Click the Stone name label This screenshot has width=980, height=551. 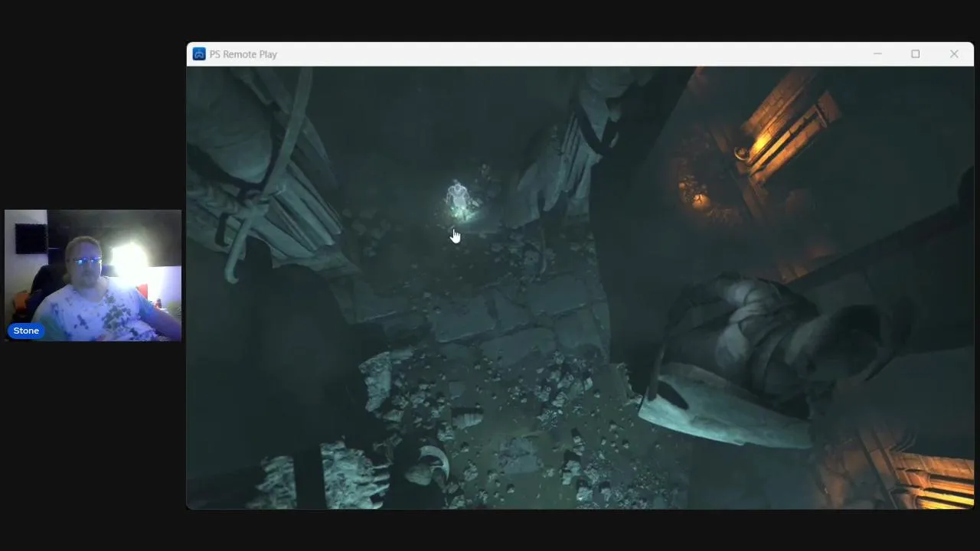26,331
